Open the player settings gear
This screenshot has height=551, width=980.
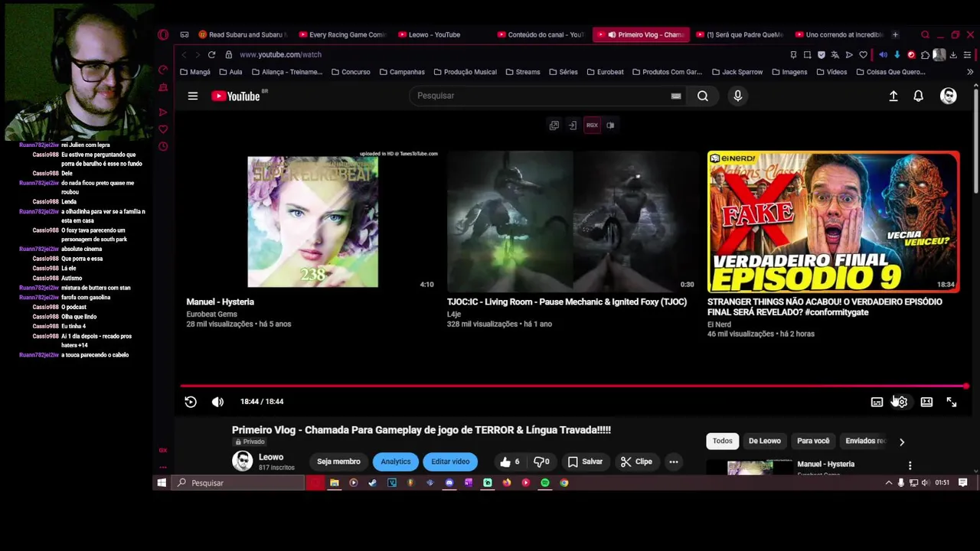pyautogui.click(x=902, y=402)
